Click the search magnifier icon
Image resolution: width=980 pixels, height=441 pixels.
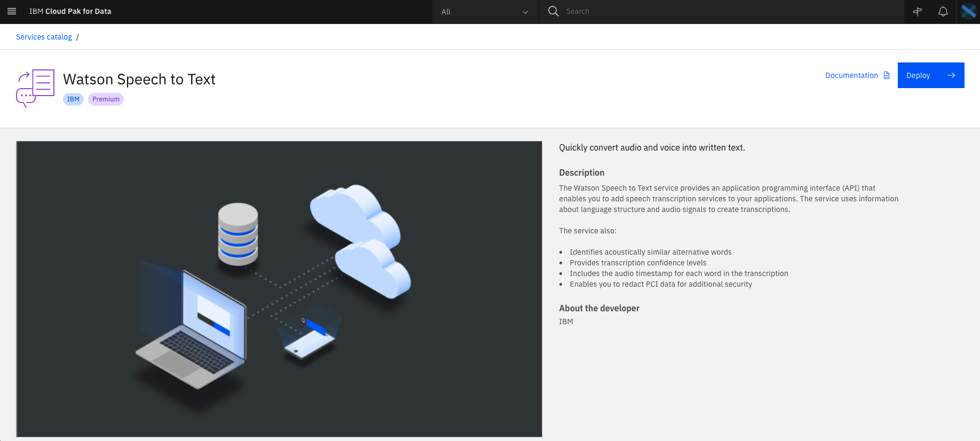[x=554, y=11]
